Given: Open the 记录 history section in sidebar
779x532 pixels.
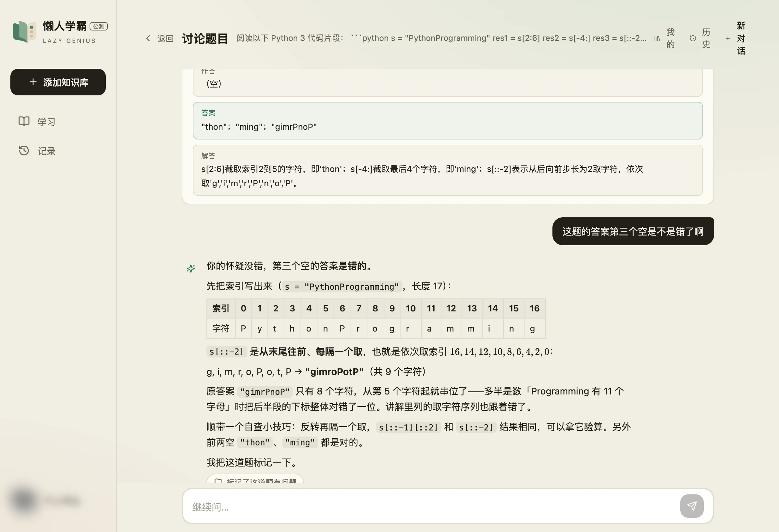Looking at the screenshot, I should click(x=37, y=151).
